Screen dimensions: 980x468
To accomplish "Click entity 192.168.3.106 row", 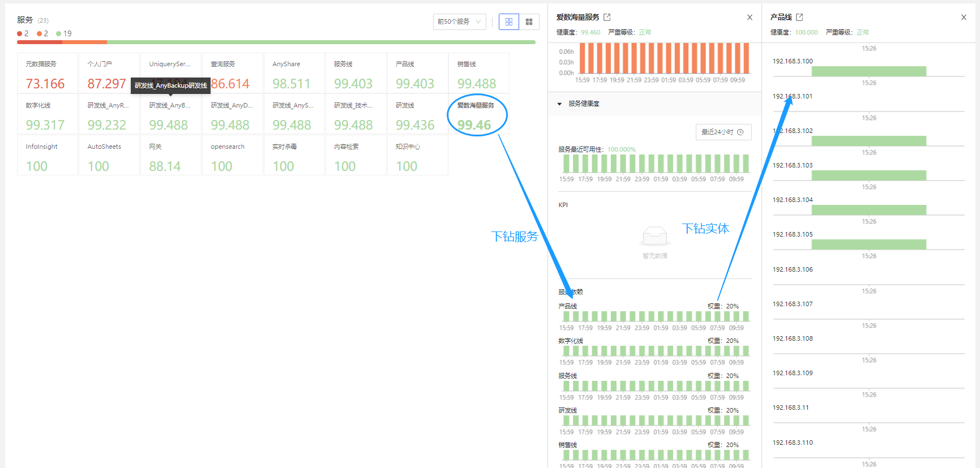I will (x=793, y=269).
